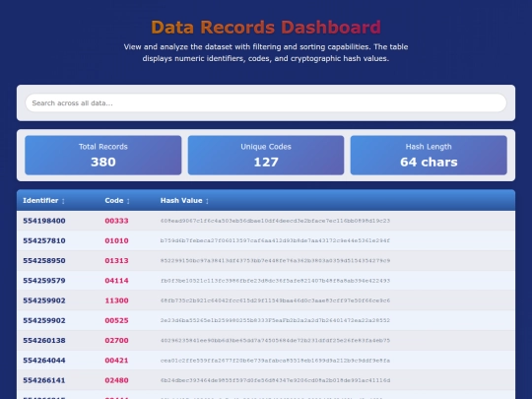This screenshot has width=532, height=399.
Task: Select code 04114
Action: tap(116, 281)
